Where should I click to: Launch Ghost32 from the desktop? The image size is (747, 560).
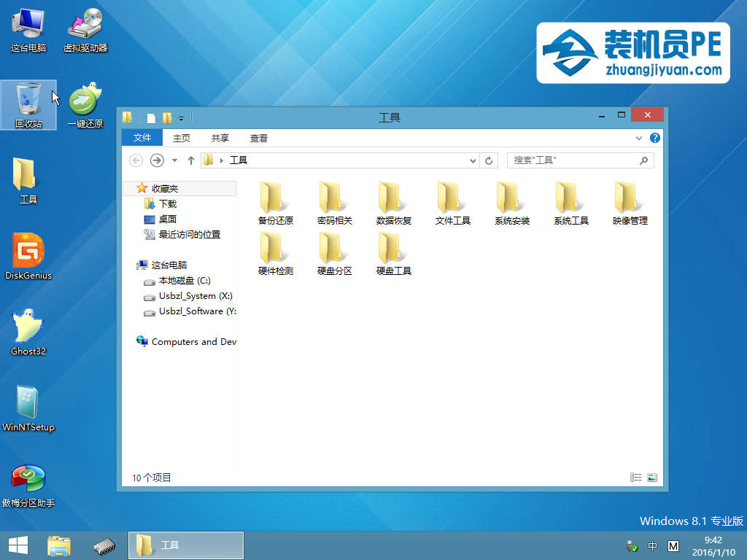point(28,332)
